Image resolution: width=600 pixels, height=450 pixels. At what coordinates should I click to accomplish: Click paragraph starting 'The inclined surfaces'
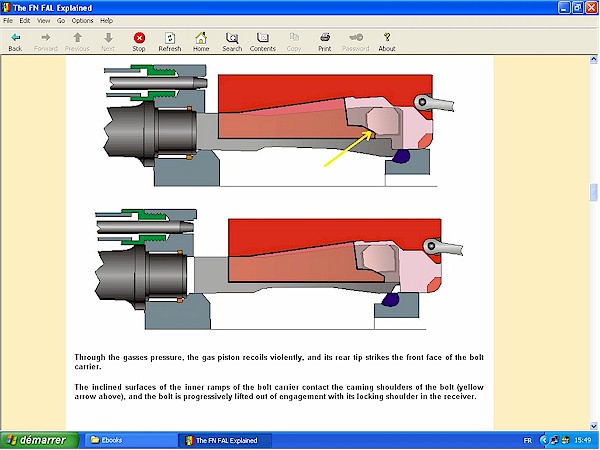click(279, 391)
